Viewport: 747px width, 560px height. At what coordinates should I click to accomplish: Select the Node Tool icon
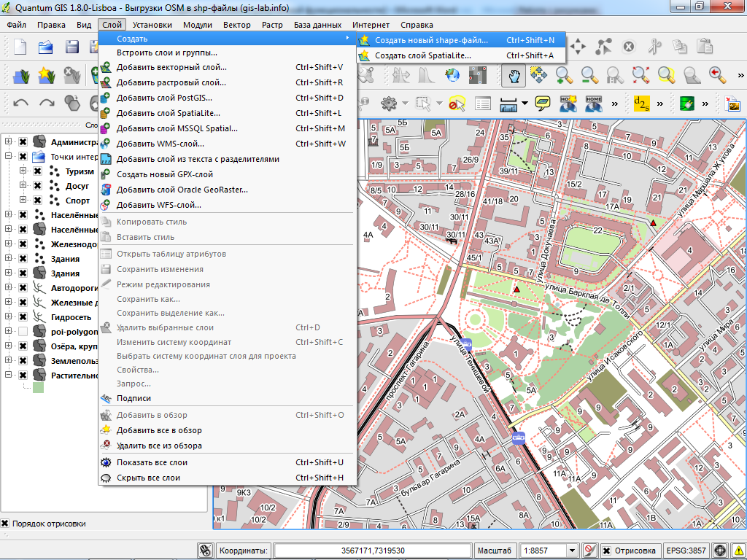coord(603,47)
